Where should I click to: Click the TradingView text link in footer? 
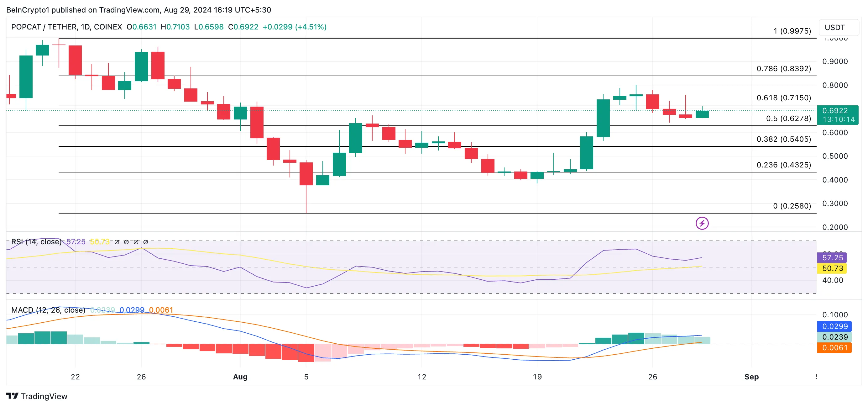44,396
